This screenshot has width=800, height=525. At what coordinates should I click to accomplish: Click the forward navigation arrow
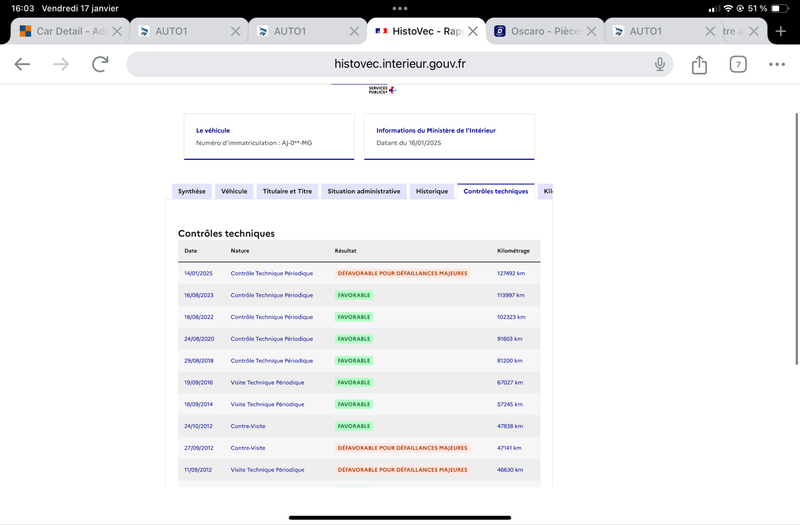coord(61,64)
